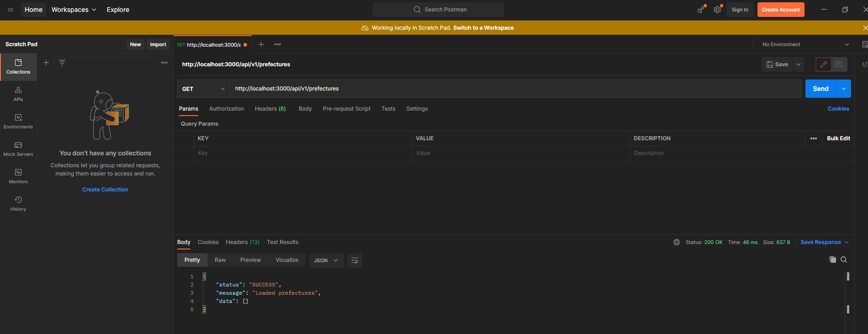Click the Save button
This screenshot has width=868, height=334.
pos(777,64)
